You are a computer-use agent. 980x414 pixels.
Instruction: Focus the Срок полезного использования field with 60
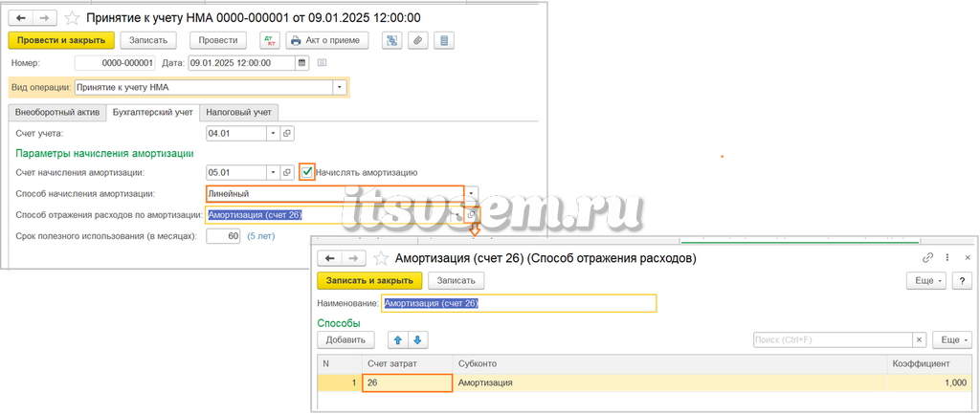224,237
